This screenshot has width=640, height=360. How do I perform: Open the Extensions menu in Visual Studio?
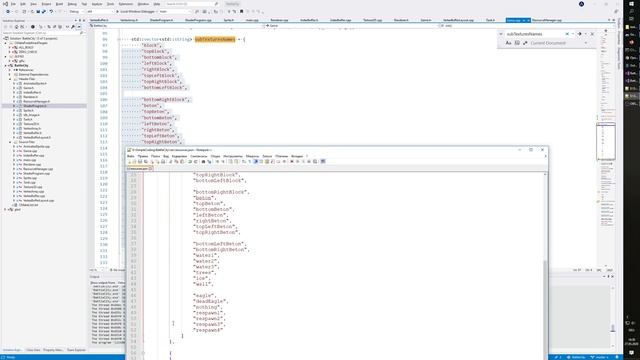[x=126, y=4]
